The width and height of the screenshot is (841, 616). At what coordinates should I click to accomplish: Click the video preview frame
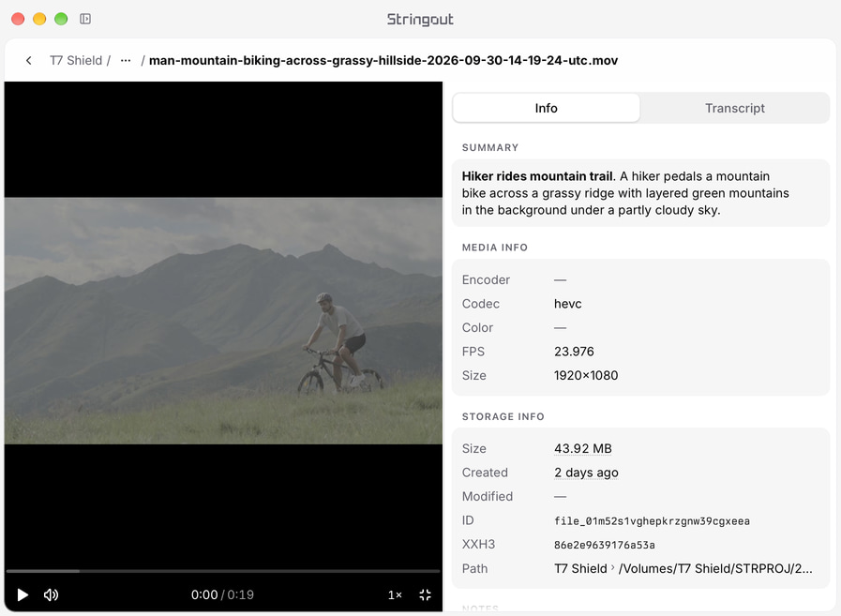click(x=224, y=321)
